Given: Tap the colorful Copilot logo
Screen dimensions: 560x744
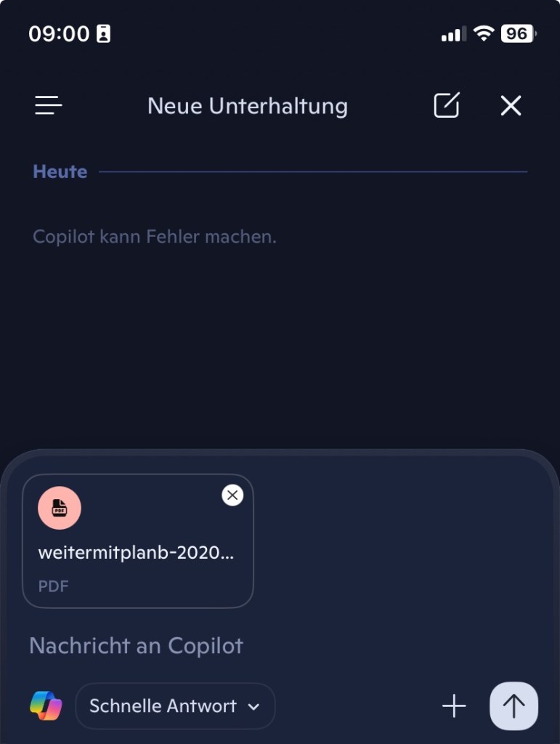Looking at the screenshot, I should point(46,705).
